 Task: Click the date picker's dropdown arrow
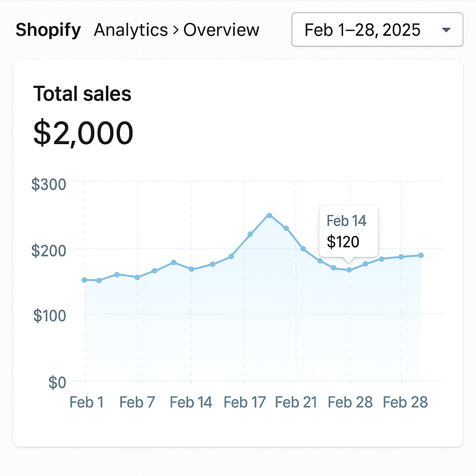(x=446, y=30)
